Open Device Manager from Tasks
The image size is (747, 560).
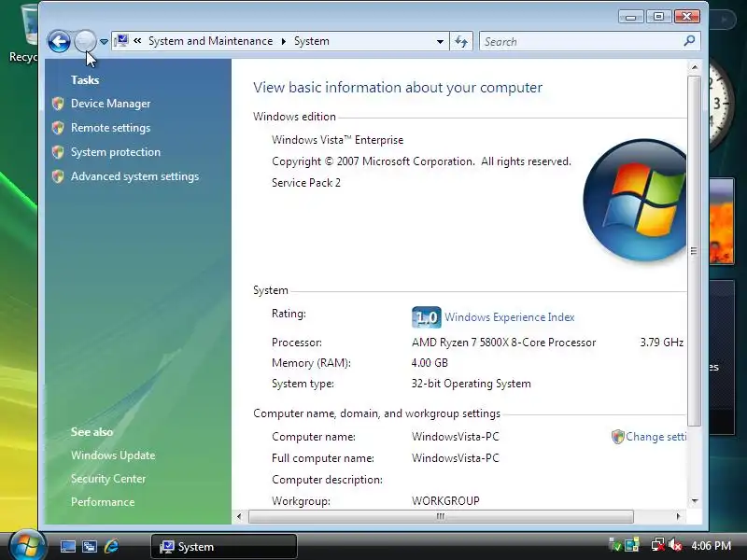coord(110,104)
